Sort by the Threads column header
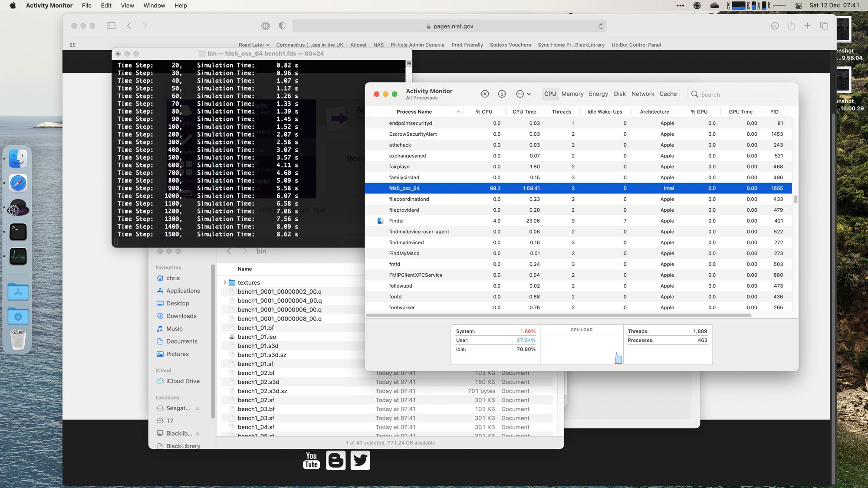868x488 pixels. [561, 111]
